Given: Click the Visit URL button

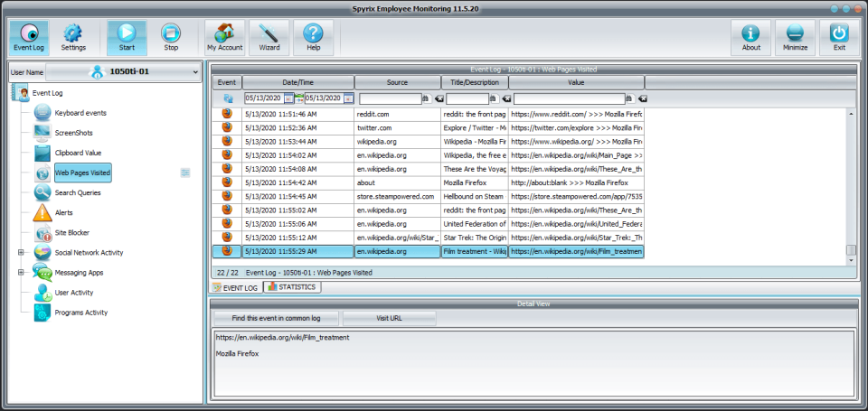Looking at the screenshot, I should pos(389,319).
